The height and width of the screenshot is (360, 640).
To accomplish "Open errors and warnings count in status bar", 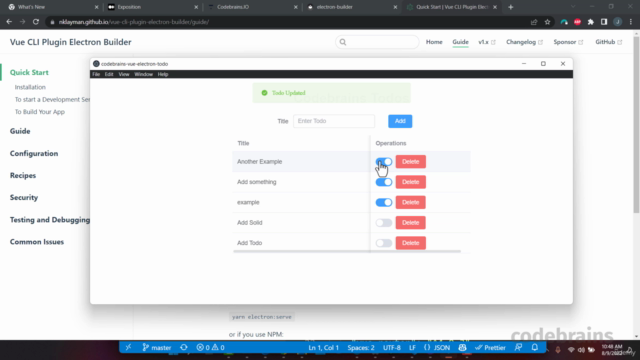I will 210,348.
